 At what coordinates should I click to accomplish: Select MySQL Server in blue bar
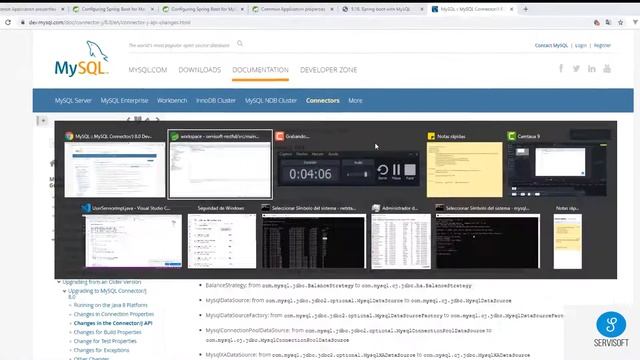pyautogui.click(x=73, y=100)
